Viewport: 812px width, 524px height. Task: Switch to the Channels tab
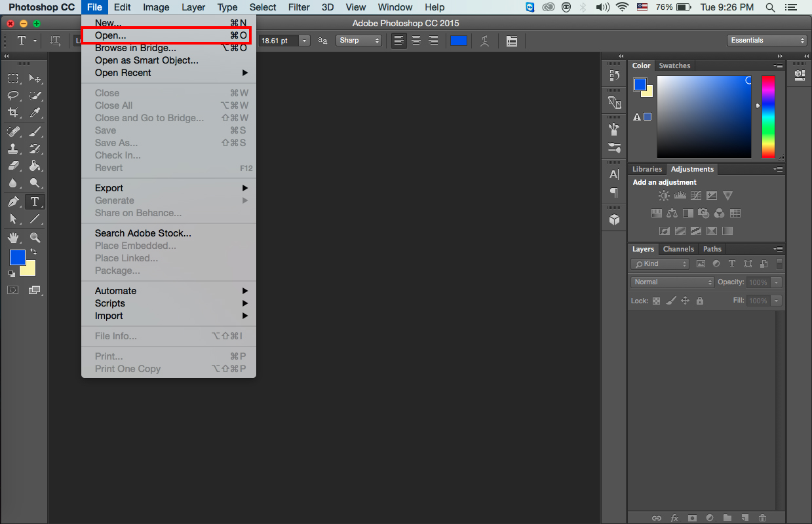(x=678, y=249)
